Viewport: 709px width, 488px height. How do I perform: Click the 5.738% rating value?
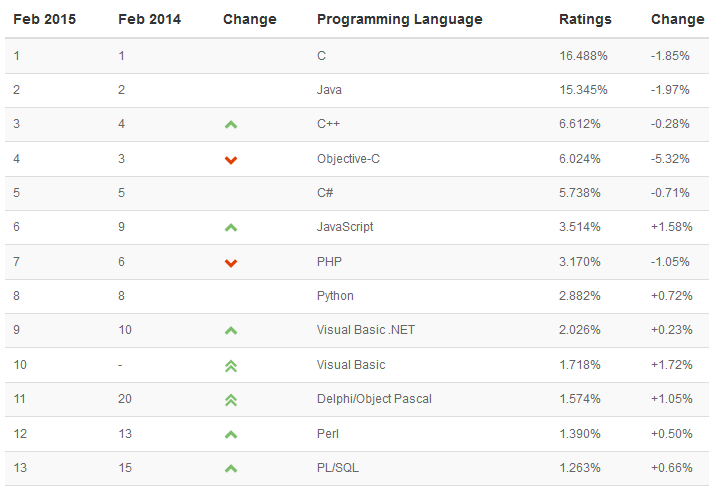(x=580, y=193)
